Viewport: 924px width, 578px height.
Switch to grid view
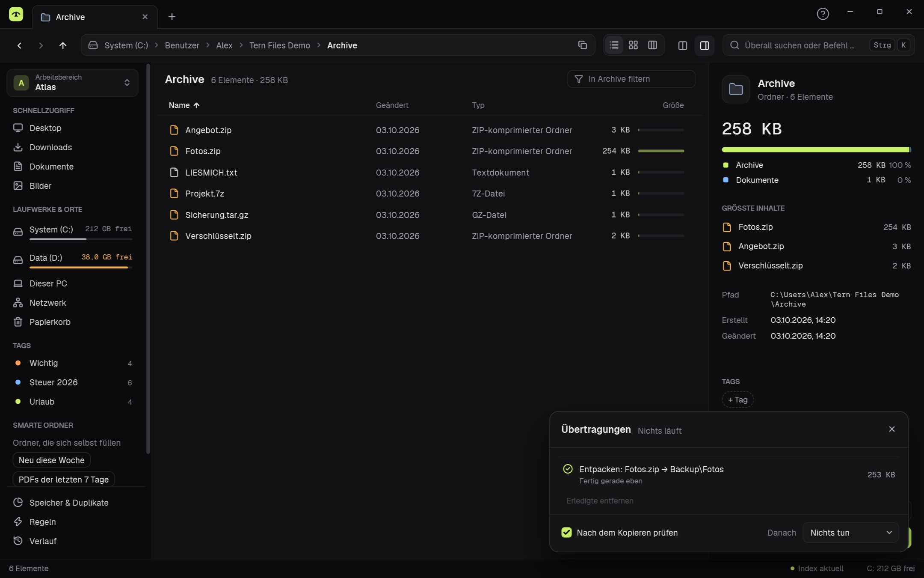click(x=633, y=45)
